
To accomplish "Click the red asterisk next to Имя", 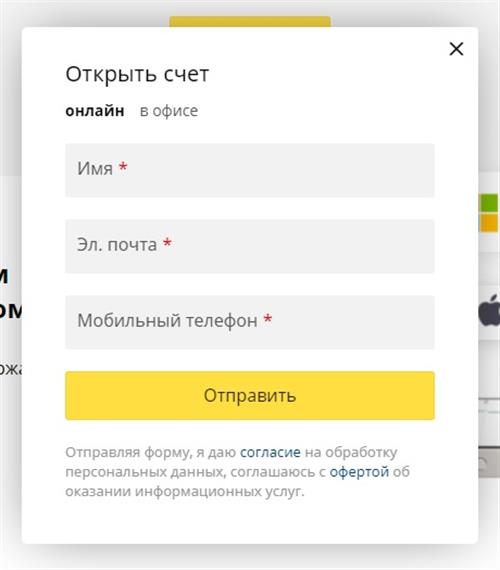I will click(x=123, y=167).
